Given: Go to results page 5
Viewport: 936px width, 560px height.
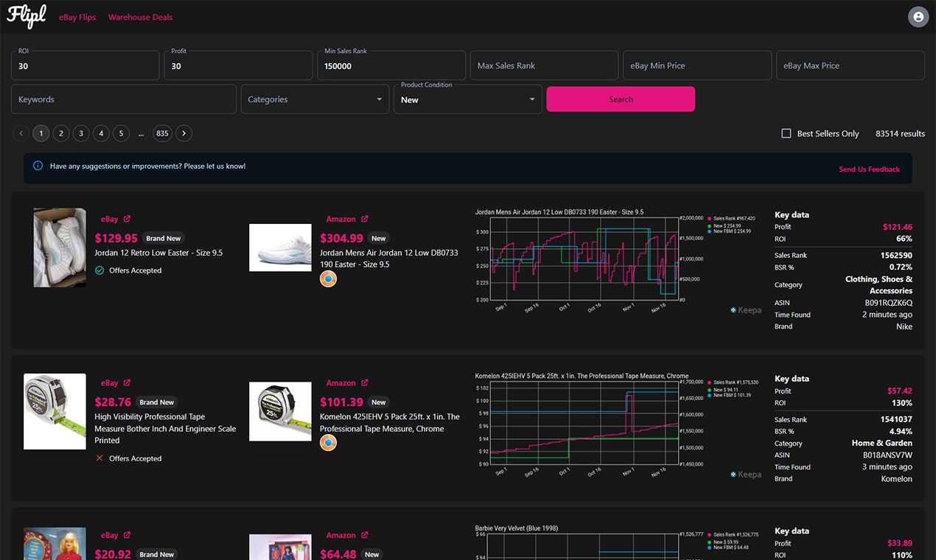Looking at the screenshot, I should [x=121, y=133].
